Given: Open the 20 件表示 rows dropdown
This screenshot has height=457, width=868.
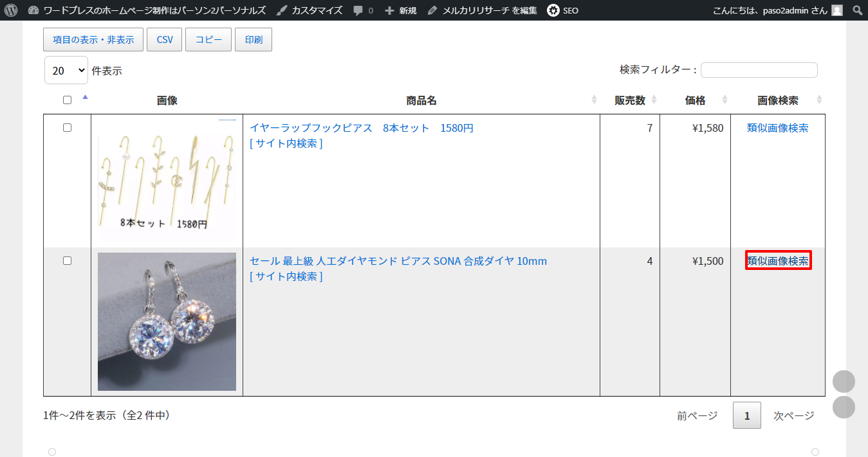Looking at the screenshot, I should tap(66, 70).
